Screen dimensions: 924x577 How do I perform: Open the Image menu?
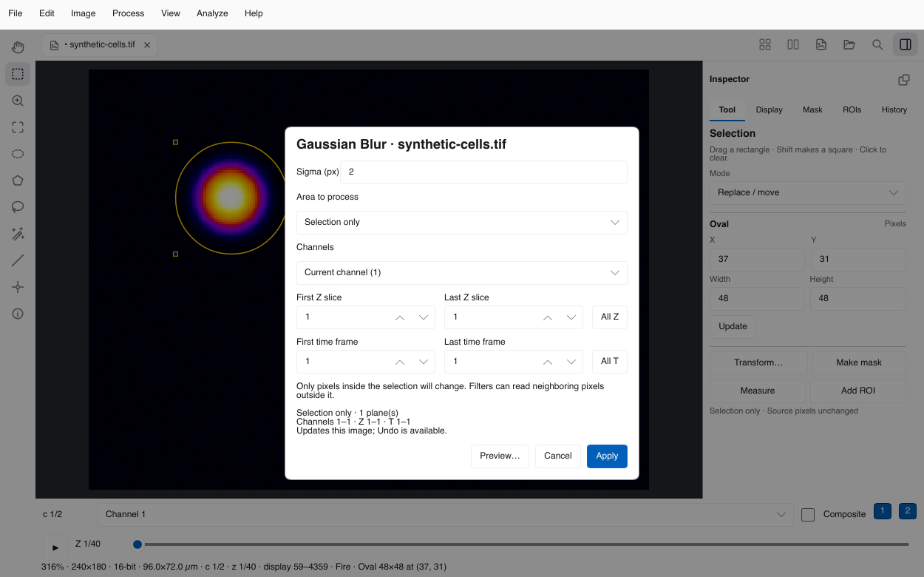[x=84, y=13]
